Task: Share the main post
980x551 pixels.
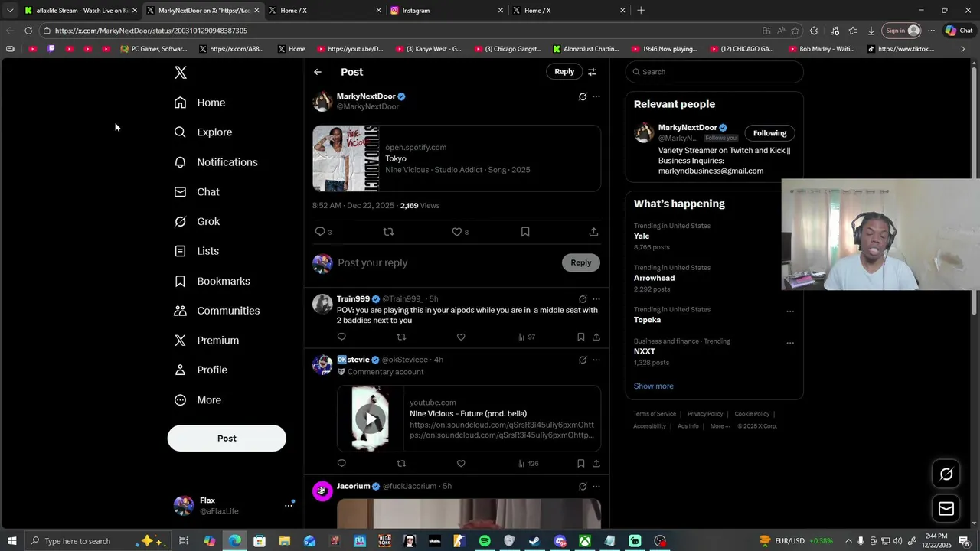Action: (593, 232)
